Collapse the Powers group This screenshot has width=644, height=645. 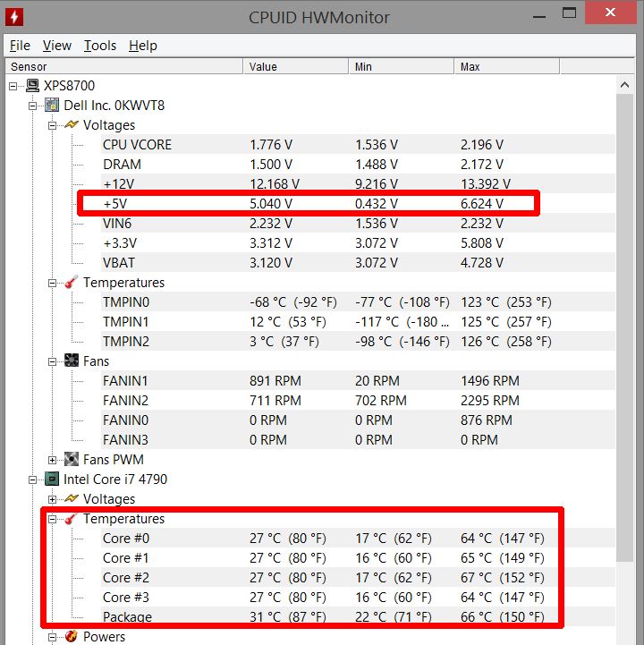pyautogui.click(x=52, y=637)
